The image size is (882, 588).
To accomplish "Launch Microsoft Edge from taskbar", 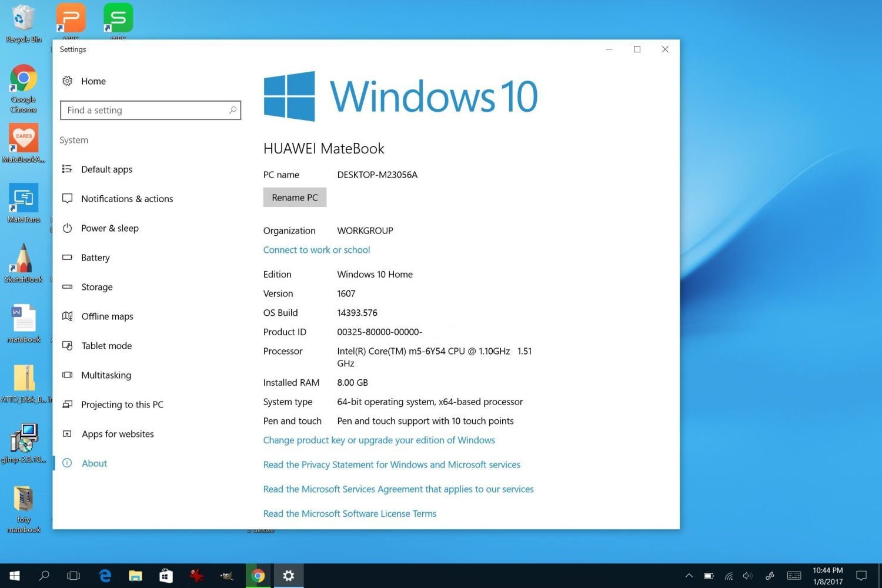I will tap(105, 576).
